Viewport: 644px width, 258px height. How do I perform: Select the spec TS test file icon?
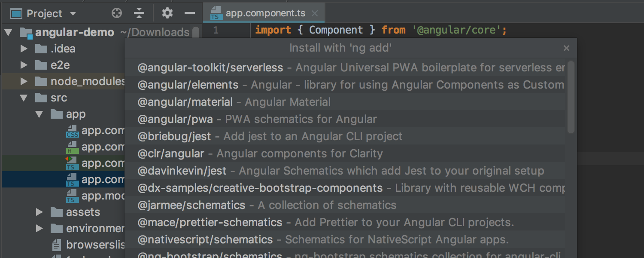[71, 163]
